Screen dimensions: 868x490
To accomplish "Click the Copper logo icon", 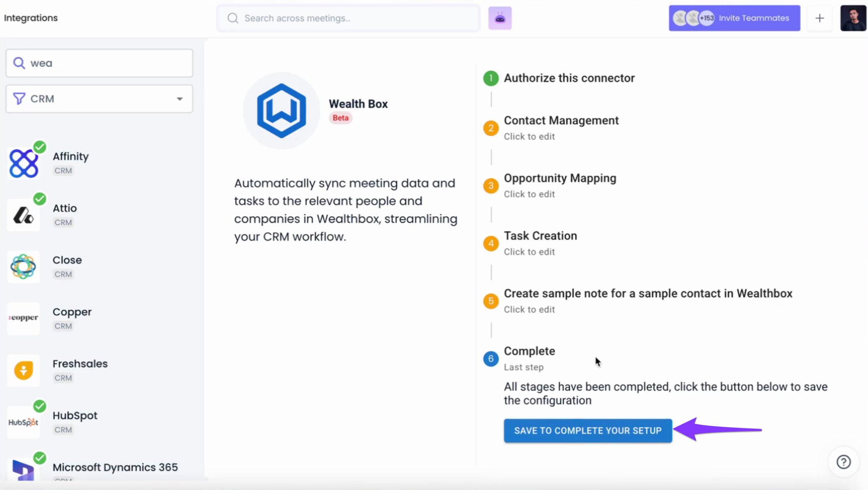I will tap(23, 318).
